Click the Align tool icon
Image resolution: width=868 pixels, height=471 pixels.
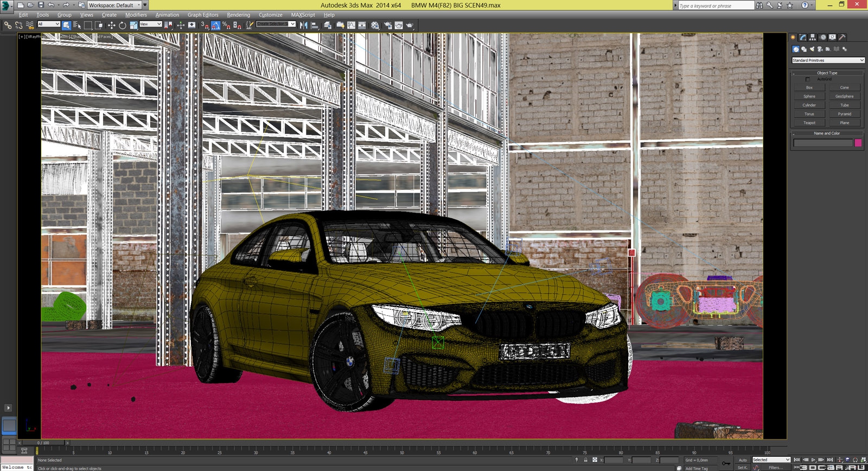click(315, 25)
